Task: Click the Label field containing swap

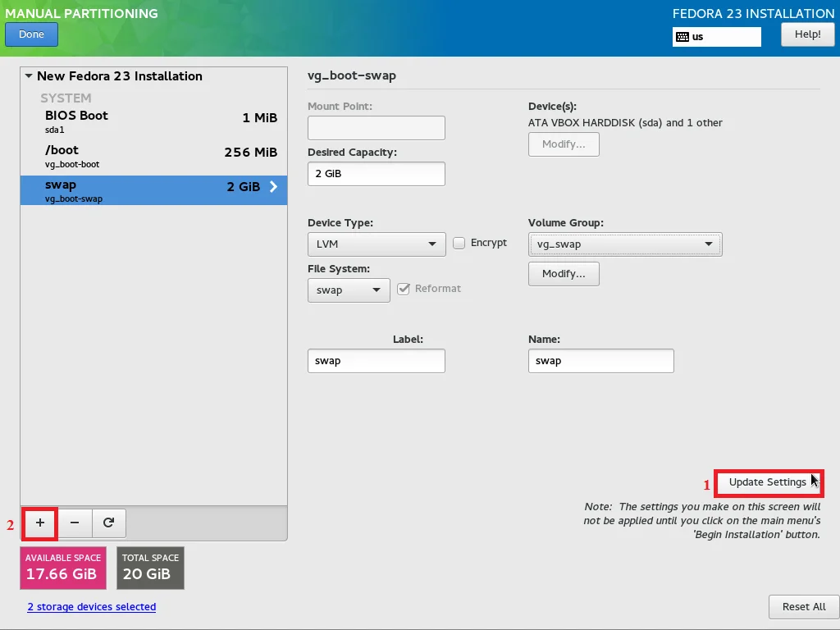Action: pos(377,361)
